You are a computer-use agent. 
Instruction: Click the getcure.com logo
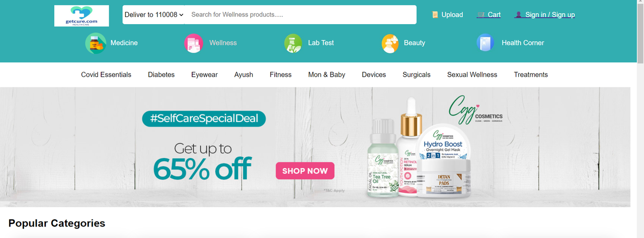(82, 16)
